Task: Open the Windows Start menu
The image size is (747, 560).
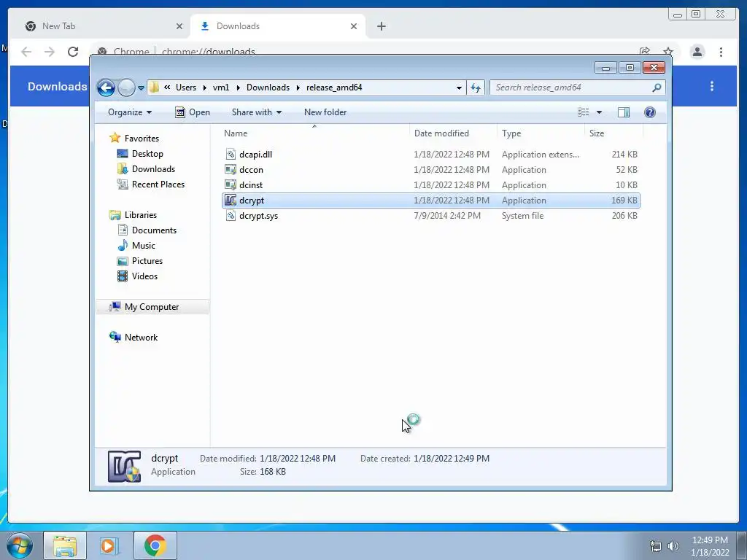Action: (x=20, y=545)
